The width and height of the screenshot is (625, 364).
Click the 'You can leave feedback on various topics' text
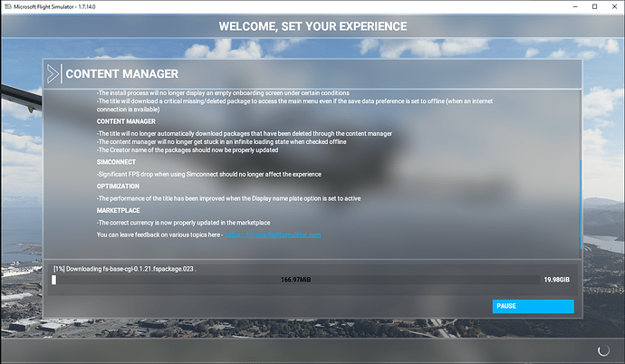159,235
